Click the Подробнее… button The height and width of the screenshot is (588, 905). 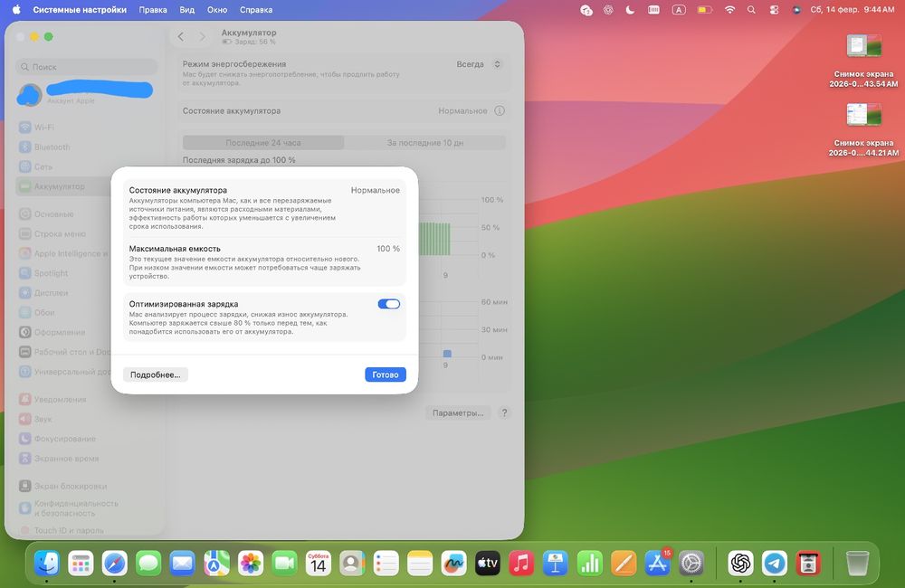(156, 375)
